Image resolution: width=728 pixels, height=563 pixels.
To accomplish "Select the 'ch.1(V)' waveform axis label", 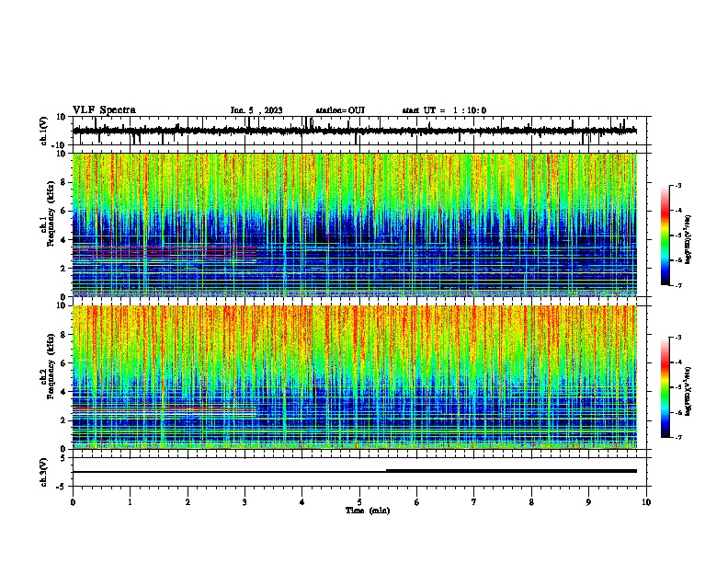I will coord(44,131).
